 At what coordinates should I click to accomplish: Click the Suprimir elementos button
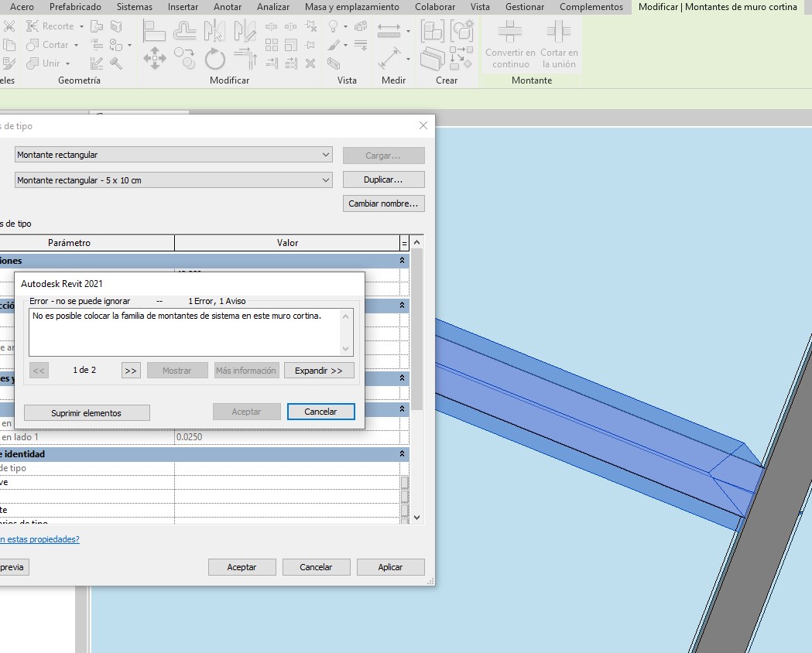tap(86, 413)
